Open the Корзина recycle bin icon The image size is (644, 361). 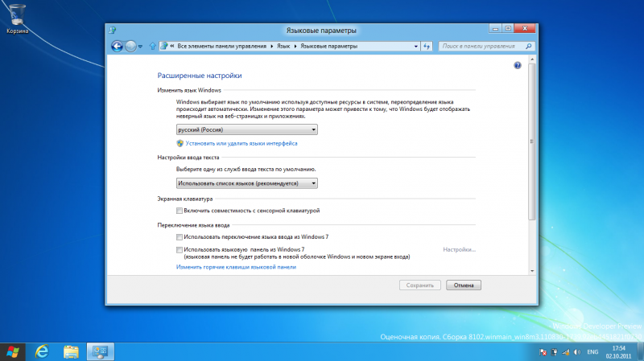(18, 16)
